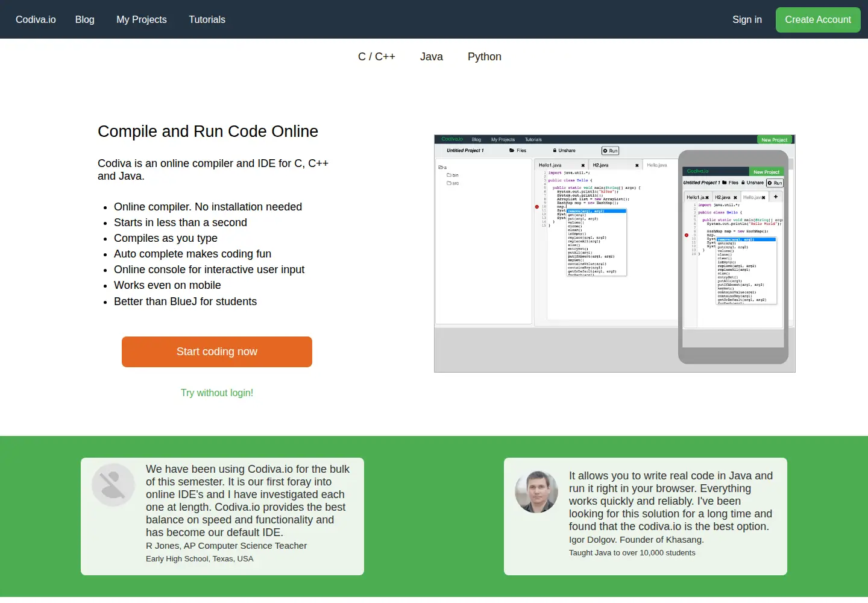Click the 'Compile and Run Code Online' heading
The image size is (868, 603).
point(208,131)
